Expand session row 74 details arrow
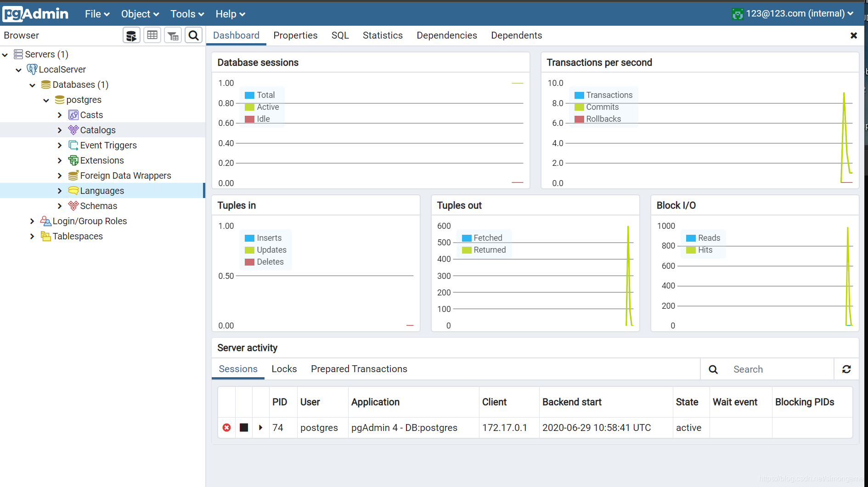Screen dimensions: 868x487 260,427
